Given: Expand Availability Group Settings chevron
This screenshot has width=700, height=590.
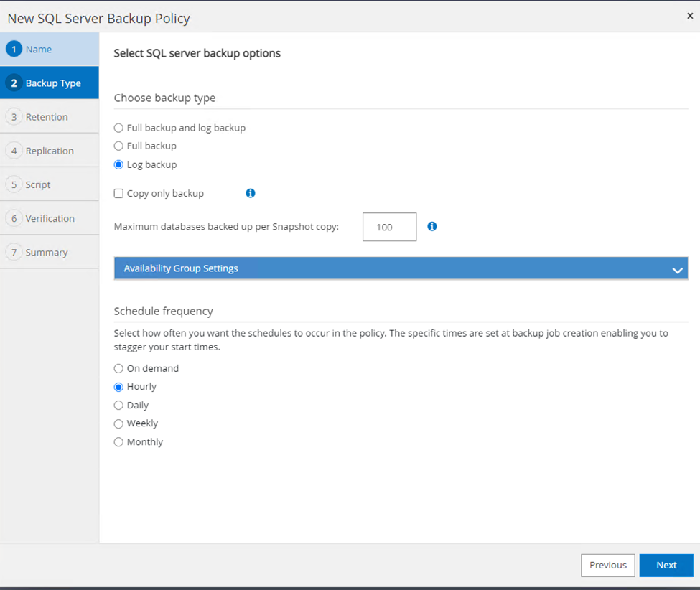Looking at the screenshot, I should [676, 270].
